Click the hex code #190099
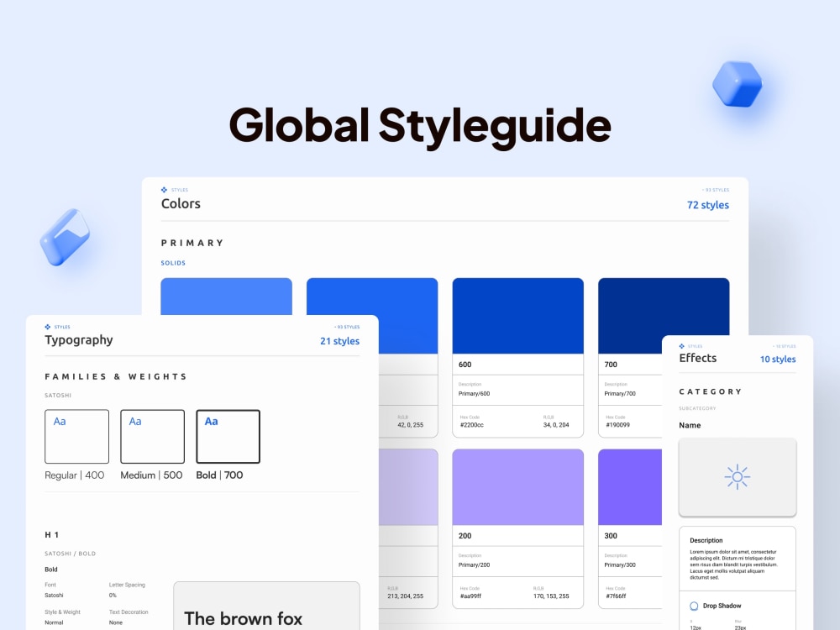This screenshot has height=630, width=840. [617, 425]
